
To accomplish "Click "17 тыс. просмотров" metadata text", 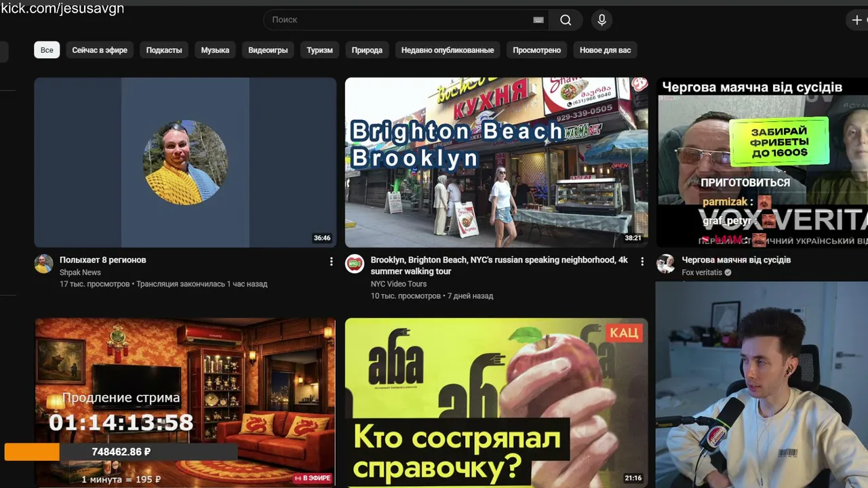I will 94,284.
